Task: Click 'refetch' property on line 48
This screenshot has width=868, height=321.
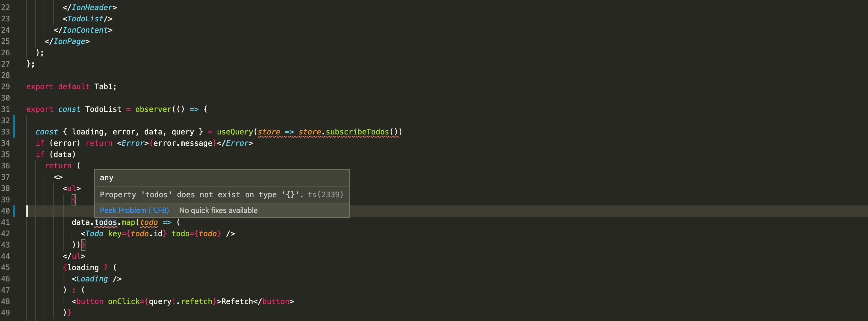Action: tap(197, 302)
